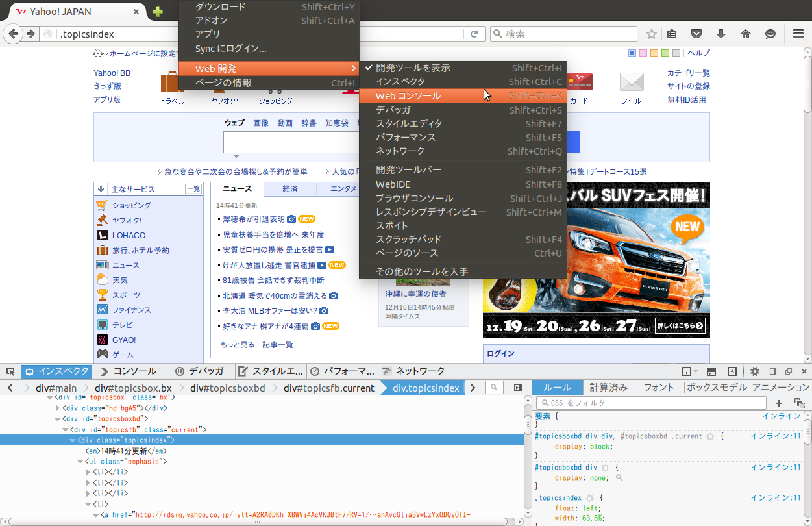Click the add new CSS rule plus icon

tap(778, 403)
